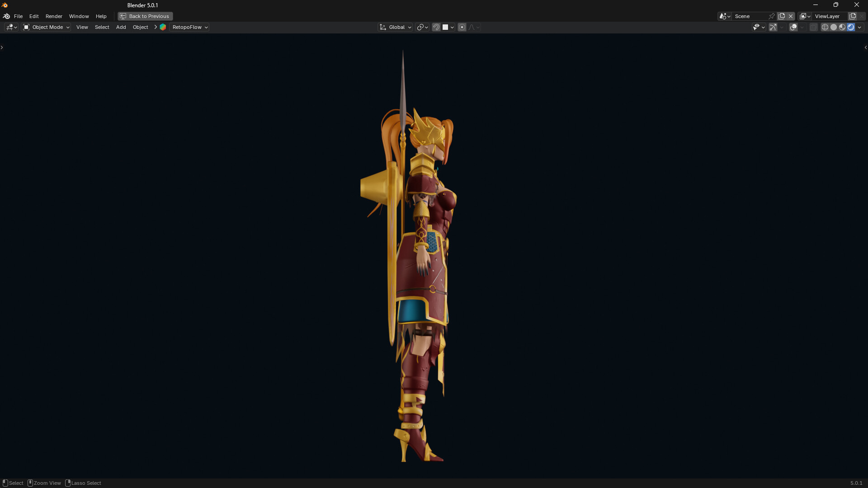Select rendered viewport shading mode
868x488 pixels.
coord(851,27)
